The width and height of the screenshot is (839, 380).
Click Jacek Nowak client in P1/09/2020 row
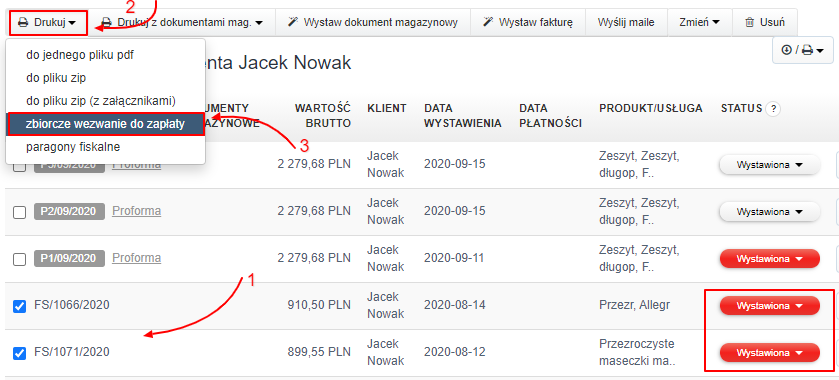386,259
